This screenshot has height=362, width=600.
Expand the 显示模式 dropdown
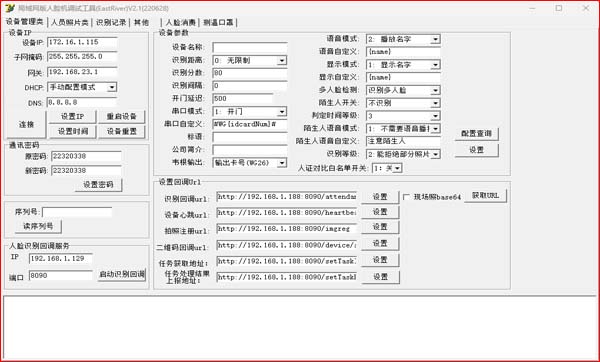point(435,65)
